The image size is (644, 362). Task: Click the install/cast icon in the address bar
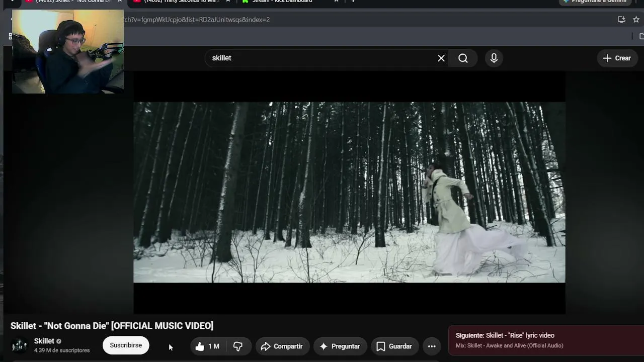click(621, 20)
